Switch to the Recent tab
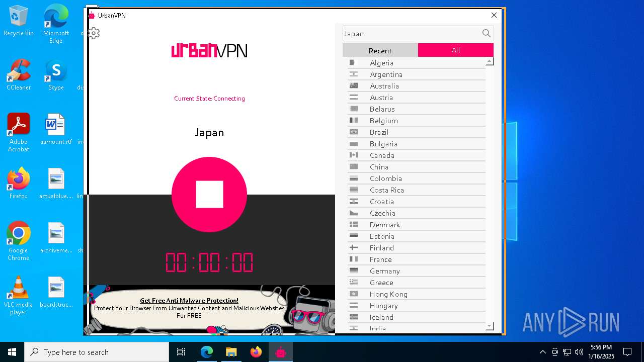644x362 pixels. pos(380,50)
